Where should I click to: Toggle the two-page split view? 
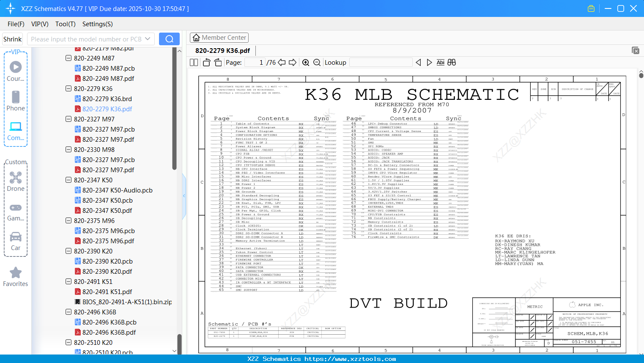[194, 63]
